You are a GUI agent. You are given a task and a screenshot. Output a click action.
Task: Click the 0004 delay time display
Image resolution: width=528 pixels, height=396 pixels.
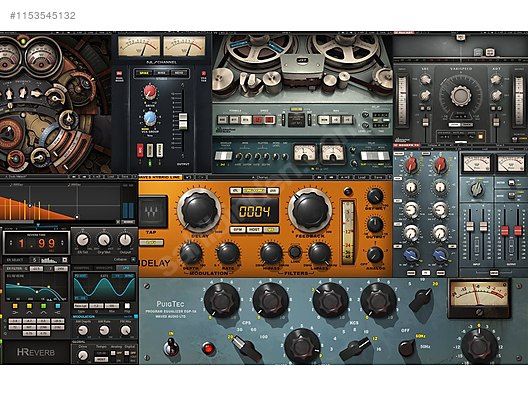(x=255, y=211)
